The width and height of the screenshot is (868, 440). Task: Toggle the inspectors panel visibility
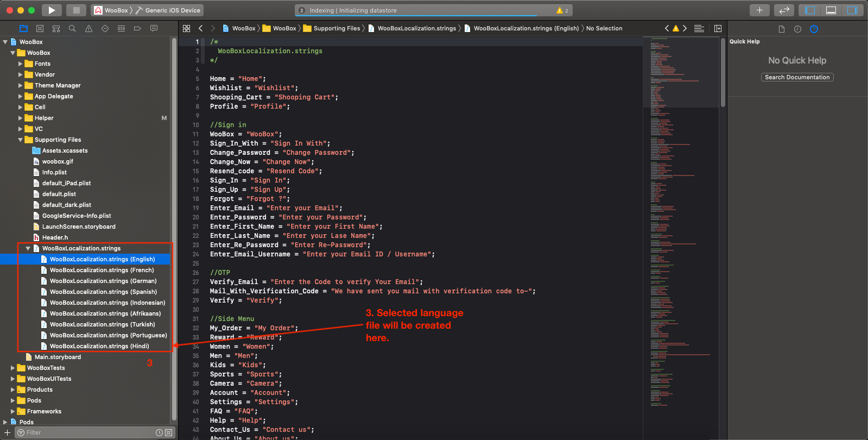[852, 10]
